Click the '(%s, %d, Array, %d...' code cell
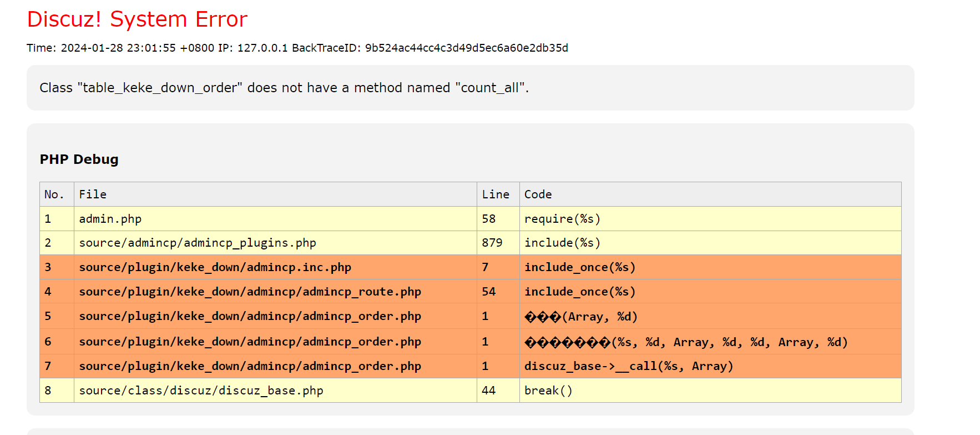 (x=710, y=342)
